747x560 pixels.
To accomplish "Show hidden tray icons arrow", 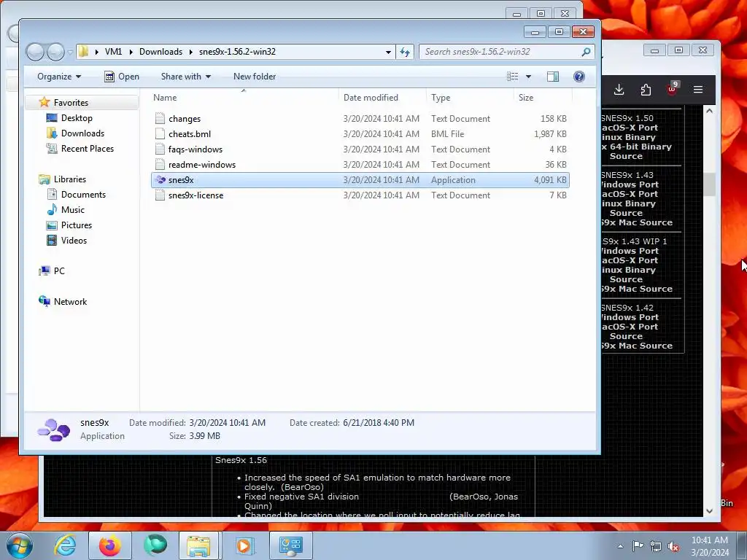I will click(620, 546).
